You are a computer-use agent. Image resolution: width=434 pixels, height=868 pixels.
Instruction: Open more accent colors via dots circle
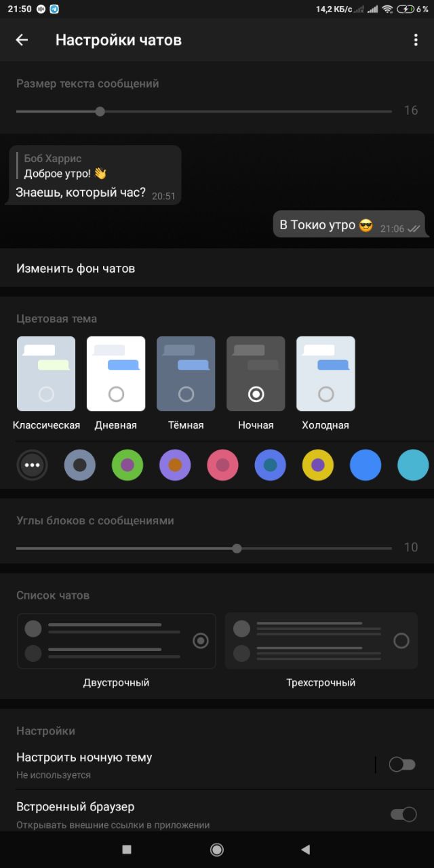(x=33, y=465)
